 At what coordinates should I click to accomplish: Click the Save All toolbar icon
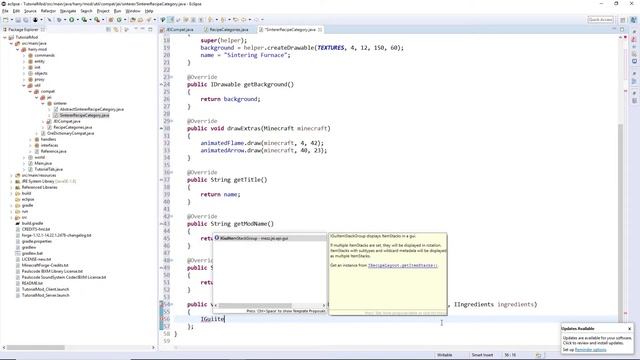pyautogui.click(x=26, y=19)
